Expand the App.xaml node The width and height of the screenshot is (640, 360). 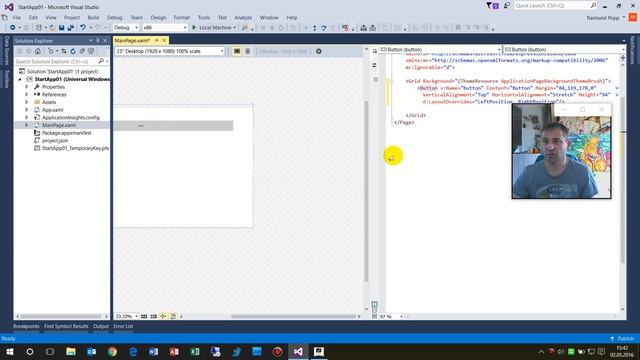pyautogui.click(x=27, y=110)
